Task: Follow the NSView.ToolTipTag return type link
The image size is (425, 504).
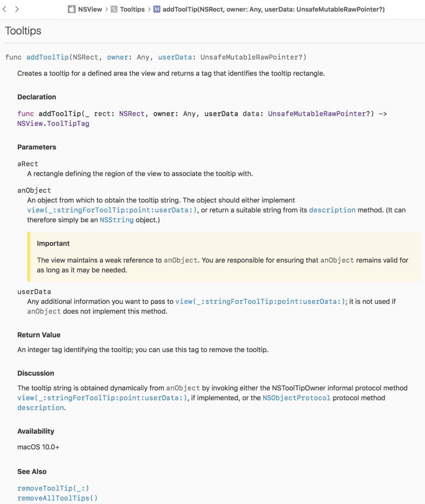Action: tap(53, 123)
